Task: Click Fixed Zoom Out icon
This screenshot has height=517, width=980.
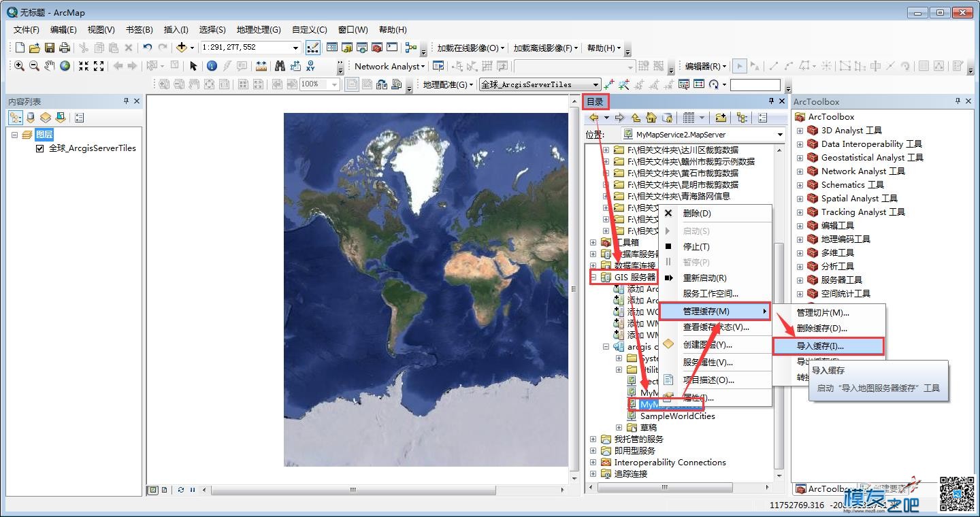Action: [x=99, y=66]
